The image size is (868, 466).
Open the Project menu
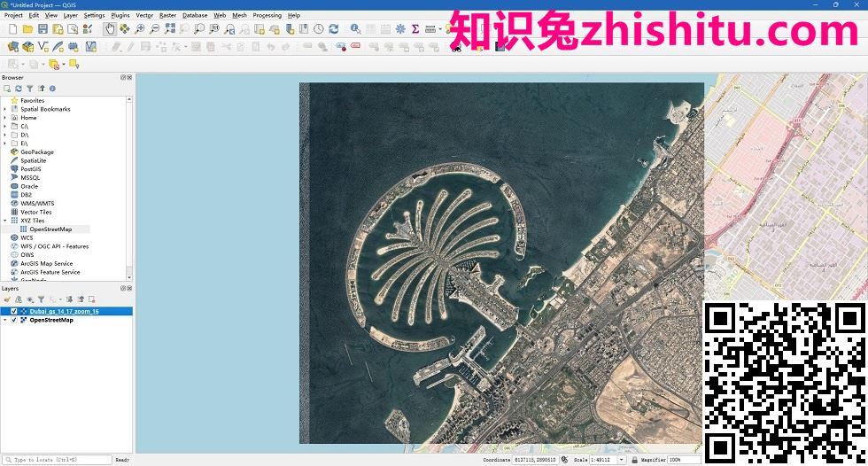(x=13, y=15)
